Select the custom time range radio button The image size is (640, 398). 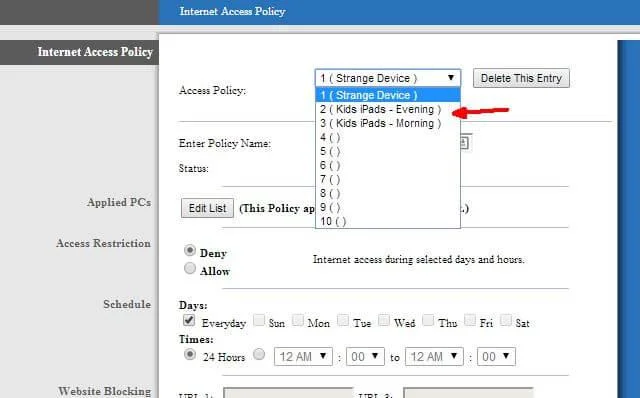pyautogui.click(x=259, y=354)
